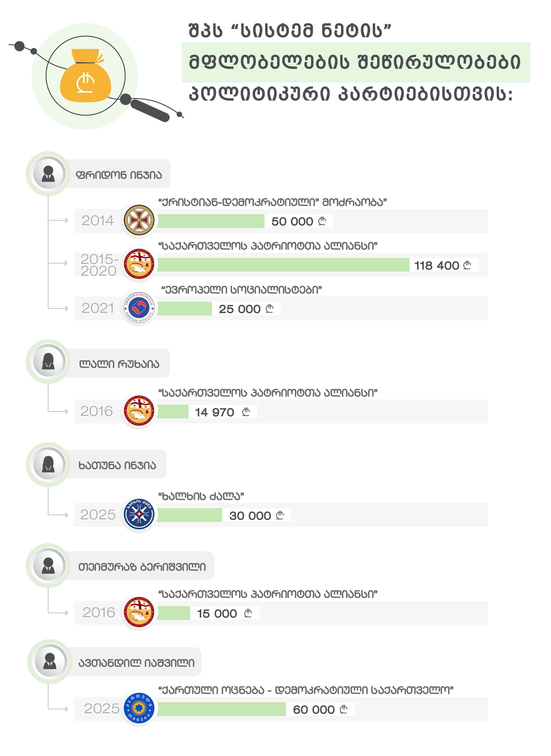The height and width of the screenshot is (756, 551).
Task: Click the 2021 year label
Action: (x=98, y=308)
